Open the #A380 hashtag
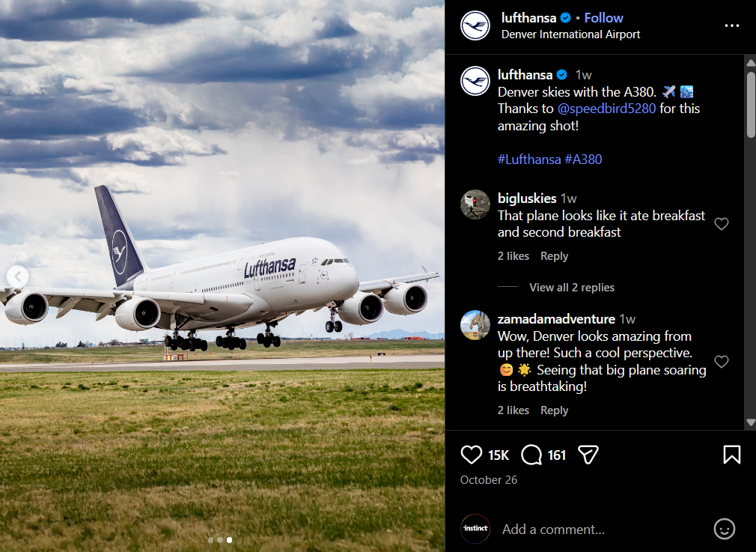Screen dimensions: 756x552 [x=583, y=159]
